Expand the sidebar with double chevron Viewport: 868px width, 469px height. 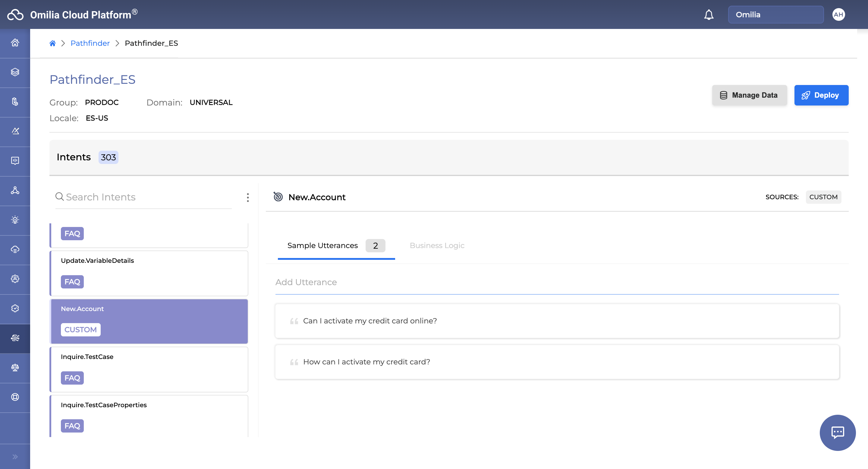tap(15, 457)
